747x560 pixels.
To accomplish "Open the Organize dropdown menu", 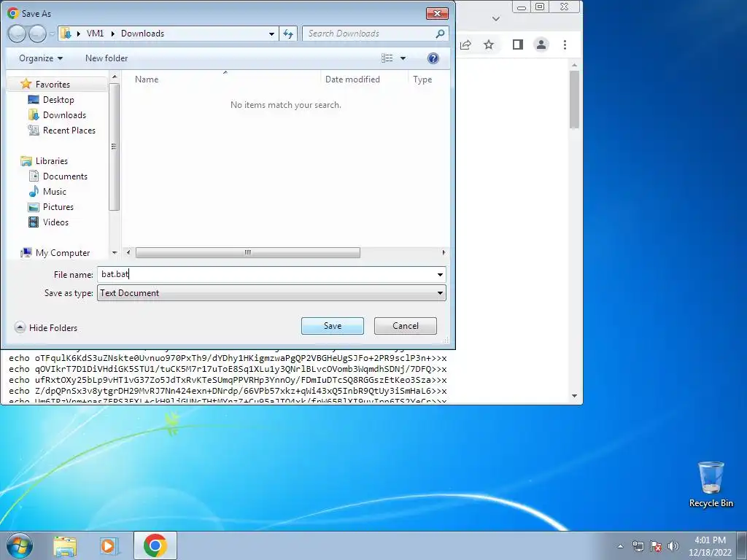I will click(x=41, y=58).
